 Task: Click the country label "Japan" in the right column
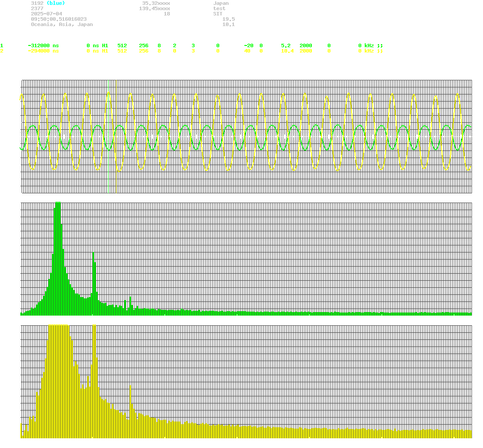pos(221,4)
